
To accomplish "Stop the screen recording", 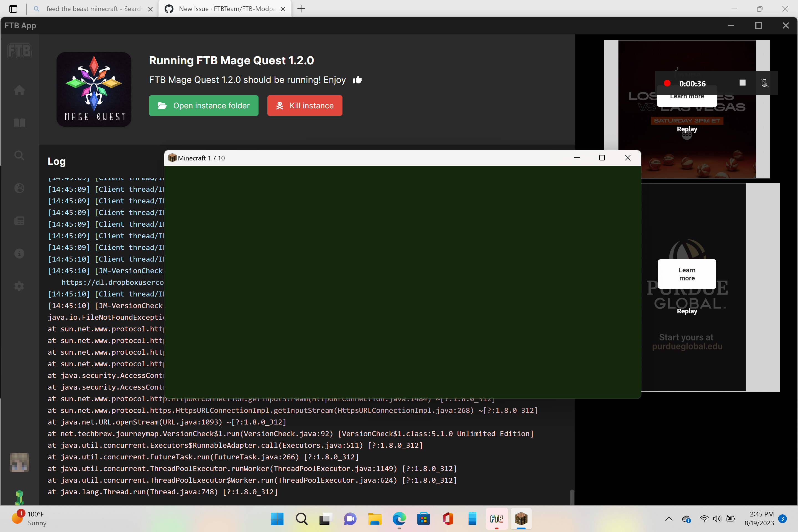I will [x=742, y=83].
